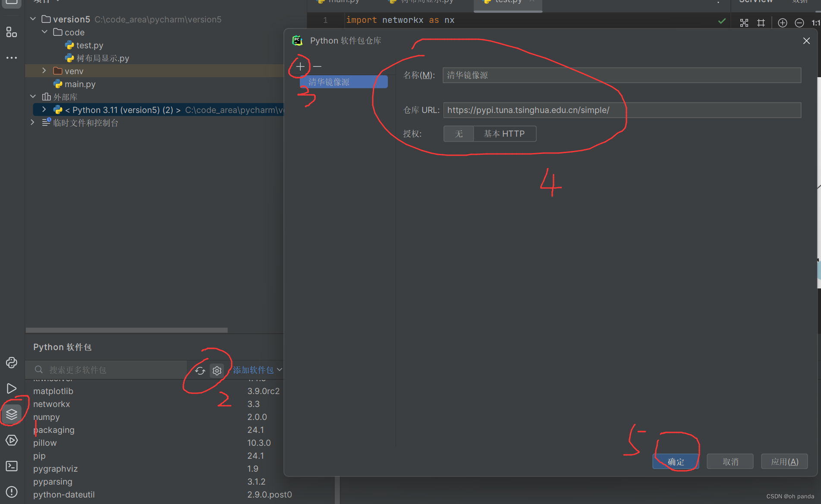821x504 pixels.
Task: Click the project tree horizontal scrollbar
Action: coord(127,330)
